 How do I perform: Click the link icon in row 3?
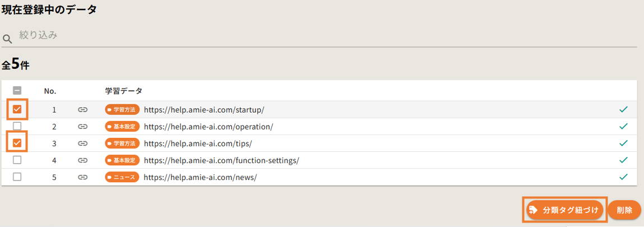[83, 143]
